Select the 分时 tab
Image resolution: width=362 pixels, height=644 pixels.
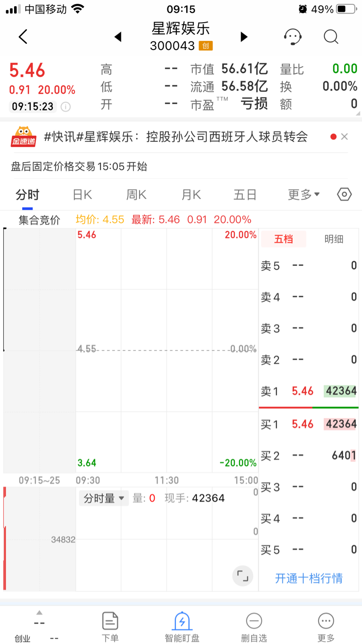coord(27,194)
